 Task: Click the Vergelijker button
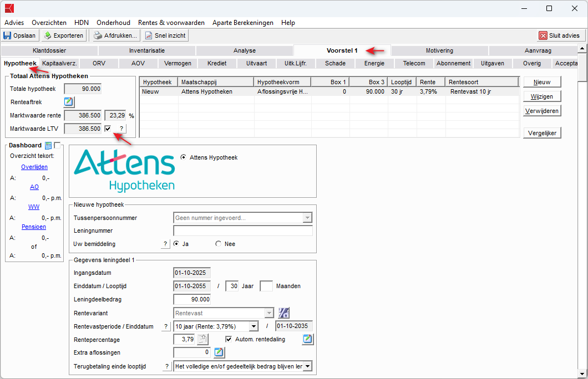542,133
